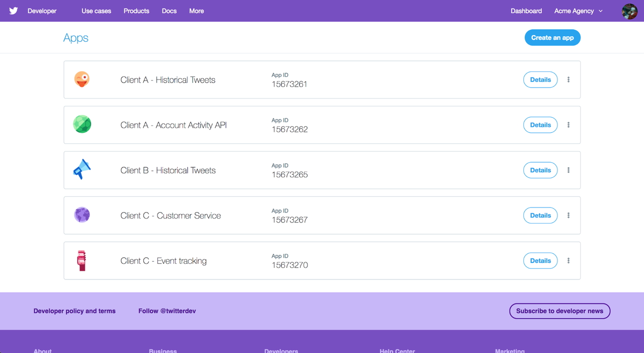Click App ID value 15673262
The height and width of the screenshot is (353, 644).
pos(290,129)
